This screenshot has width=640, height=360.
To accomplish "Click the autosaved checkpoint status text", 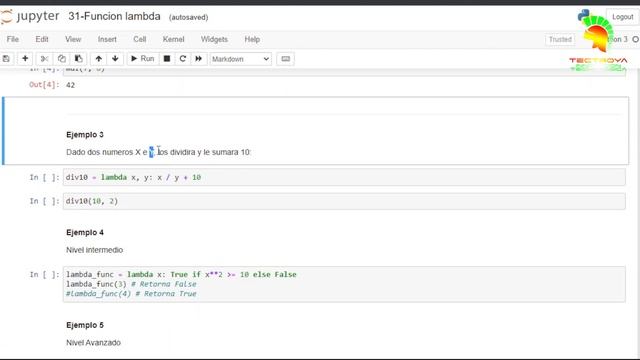I will pyautogui.click(x=189, y=18).
